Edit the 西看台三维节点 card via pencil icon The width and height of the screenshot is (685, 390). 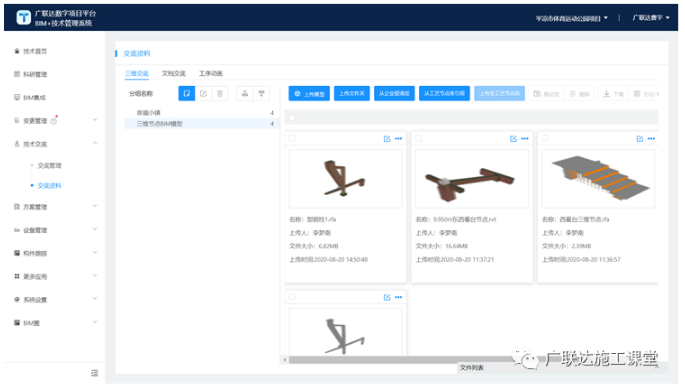click(640, 139)
